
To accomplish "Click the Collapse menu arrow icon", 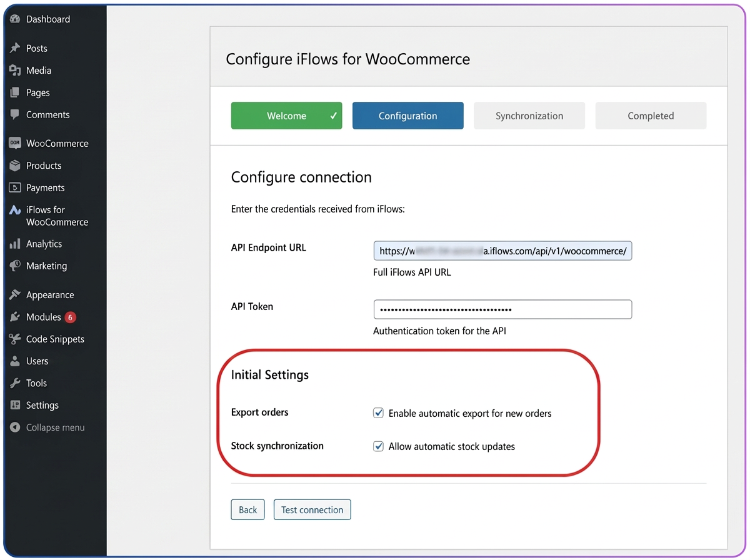I will [15, 427].
